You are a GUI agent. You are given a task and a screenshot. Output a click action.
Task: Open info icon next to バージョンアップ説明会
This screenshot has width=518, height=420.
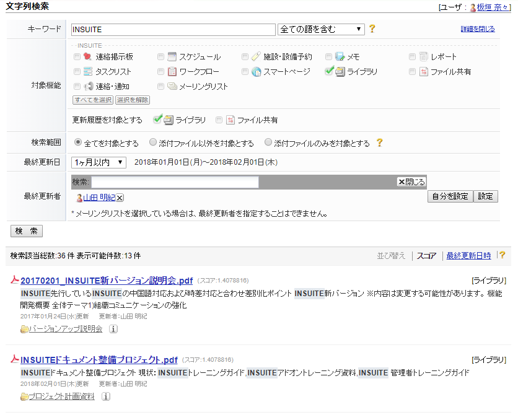click(x=113, y=329)
